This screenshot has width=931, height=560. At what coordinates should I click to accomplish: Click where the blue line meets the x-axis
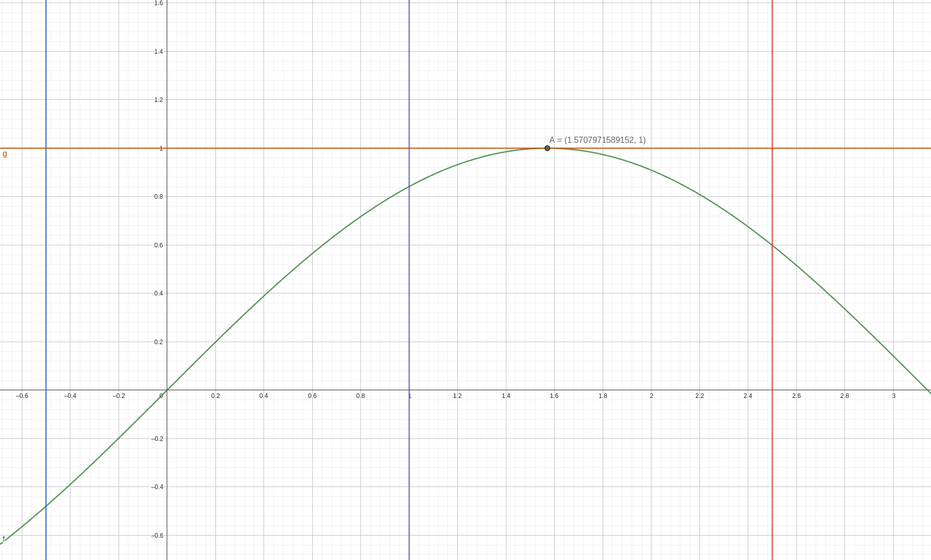46,390
